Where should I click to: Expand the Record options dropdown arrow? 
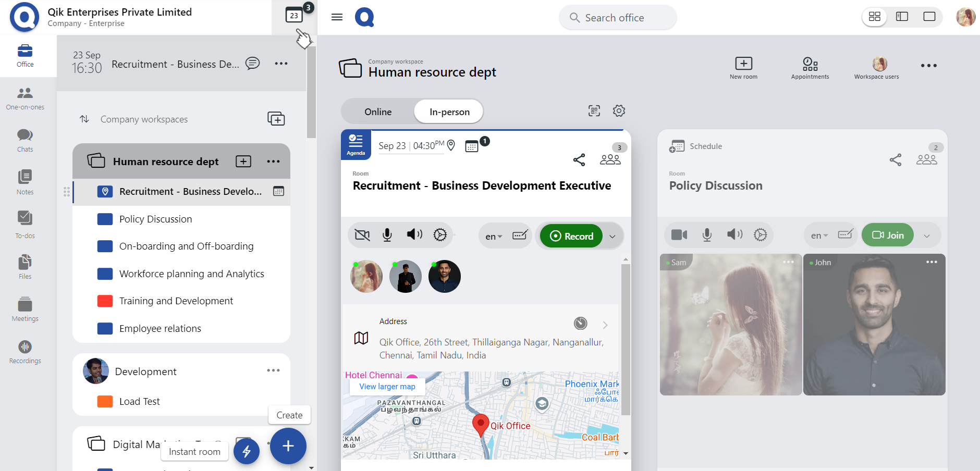[612, 237]
